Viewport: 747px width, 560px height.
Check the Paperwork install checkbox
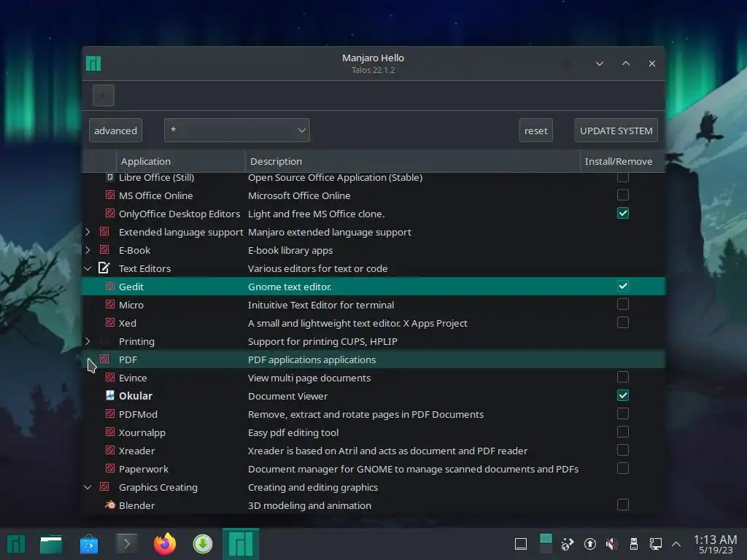623,468
